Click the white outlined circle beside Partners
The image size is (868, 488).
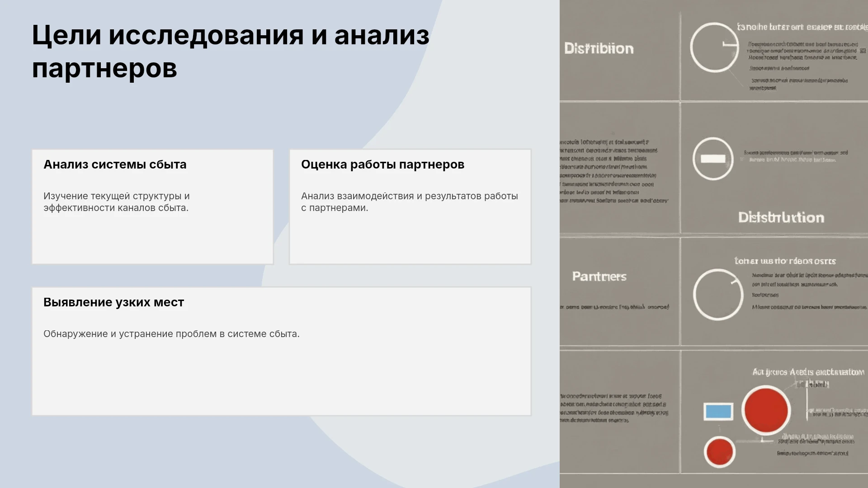click(718, 295)
